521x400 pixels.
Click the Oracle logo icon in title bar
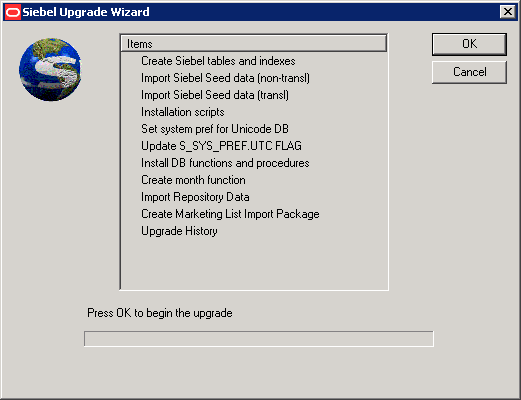click(13, 12)
